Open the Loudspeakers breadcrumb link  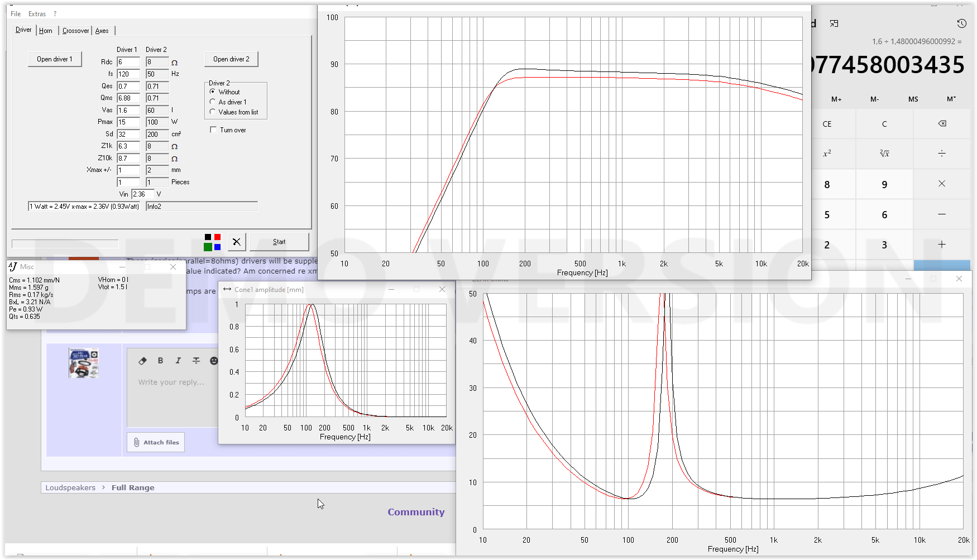tap(70, 487)
